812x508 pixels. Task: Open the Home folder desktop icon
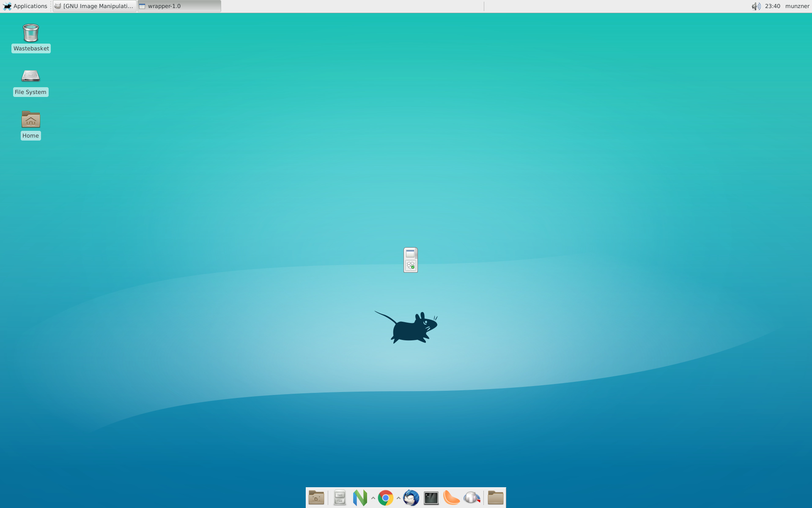30,120
